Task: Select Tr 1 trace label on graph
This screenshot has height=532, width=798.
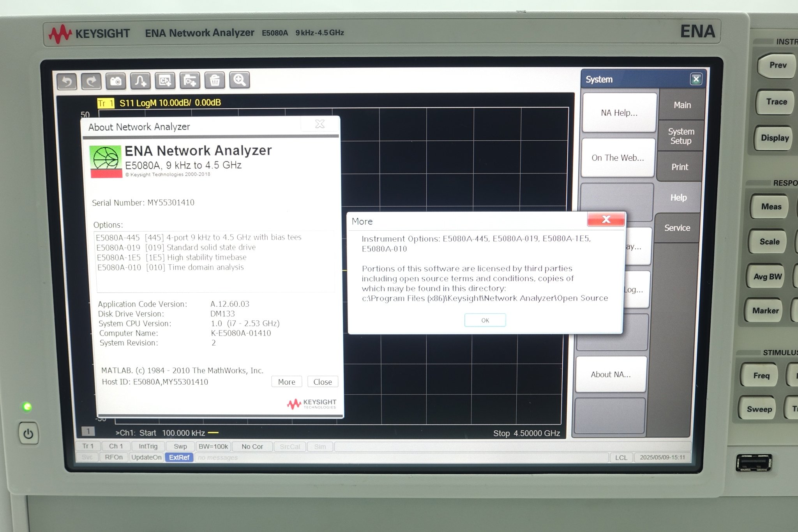Action: coord(106,103)
